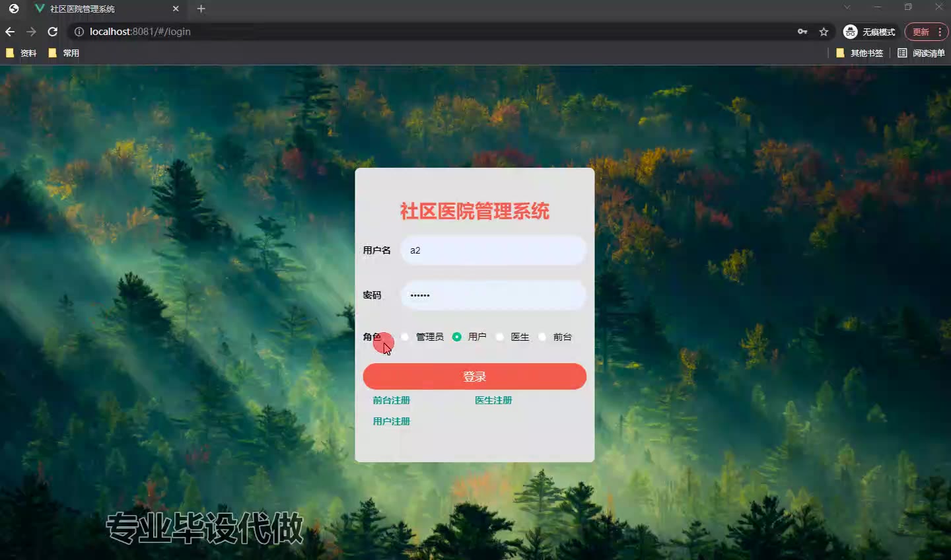Open the incognito 无痕模式 indicator
951x560 pixels.
(x=869, y=32)
